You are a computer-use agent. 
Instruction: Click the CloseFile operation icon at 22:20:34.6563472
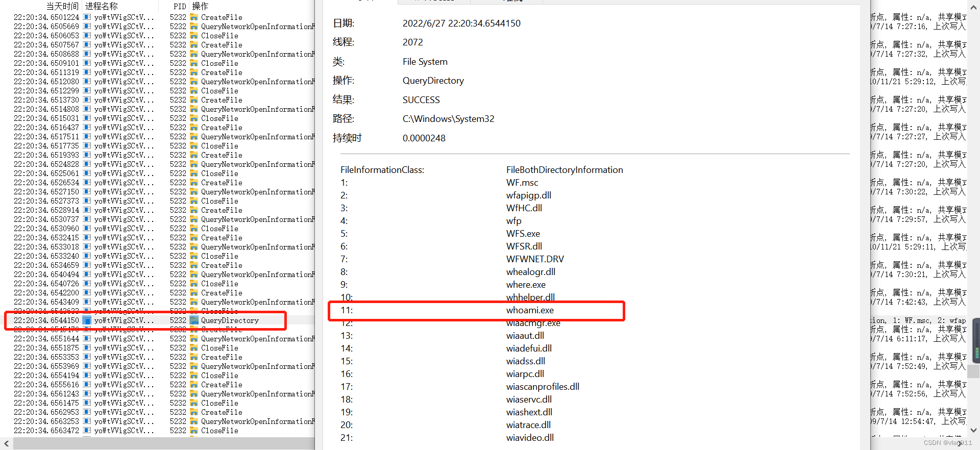pyautogui.click(x=194, y=431)
